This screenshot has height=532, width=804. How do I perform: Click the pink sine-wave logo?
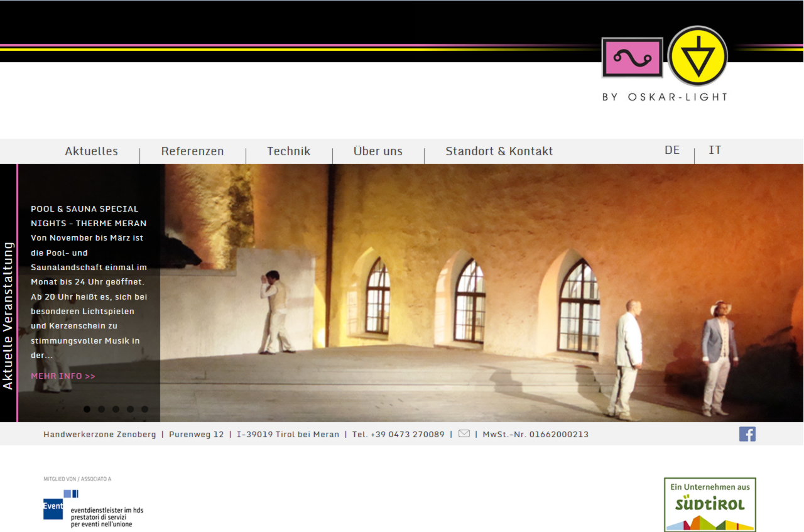[x=632, y=58]
